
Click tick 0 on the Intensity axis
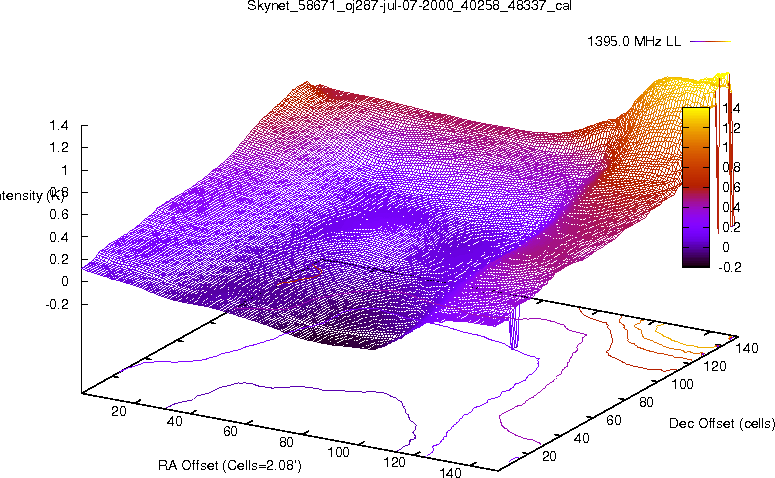click(x=65, y=281)
